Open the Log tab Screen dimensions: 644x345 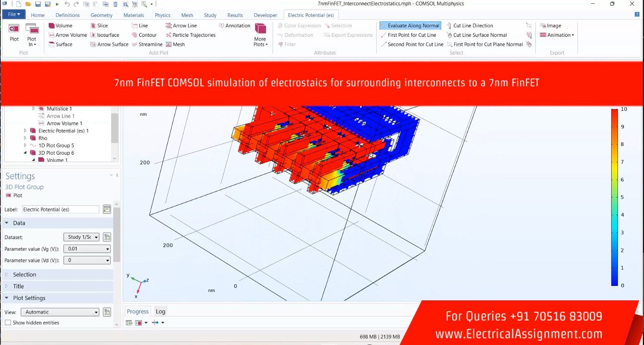pos(160,311)
